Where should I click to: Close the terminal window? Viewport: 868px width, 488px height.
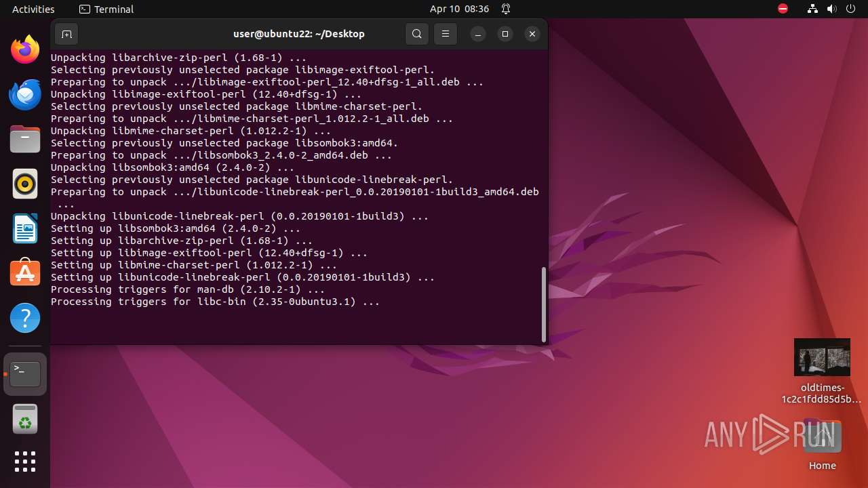click(532, 34)
